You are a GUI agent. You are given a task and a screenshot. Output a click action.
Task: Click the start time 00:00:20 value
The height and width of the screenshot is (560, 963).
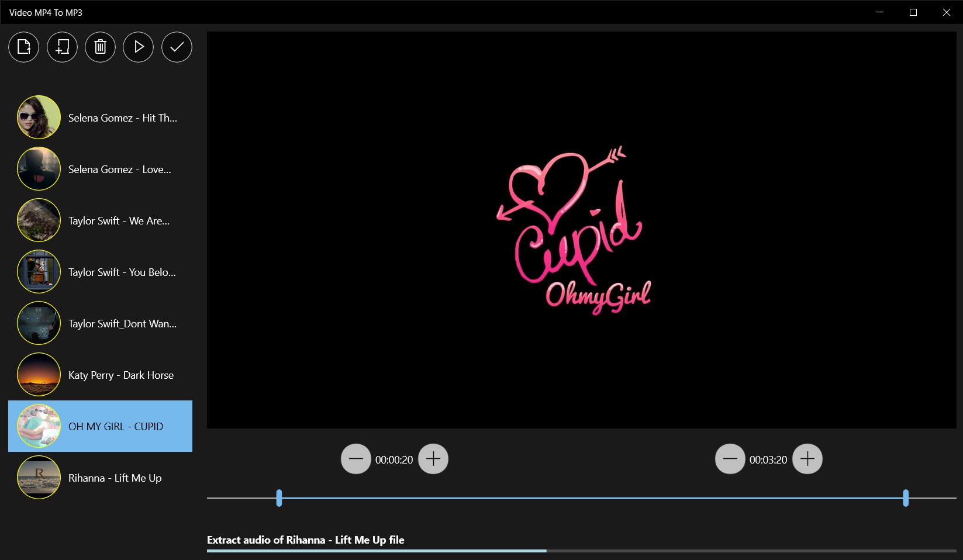coord(394,460)
